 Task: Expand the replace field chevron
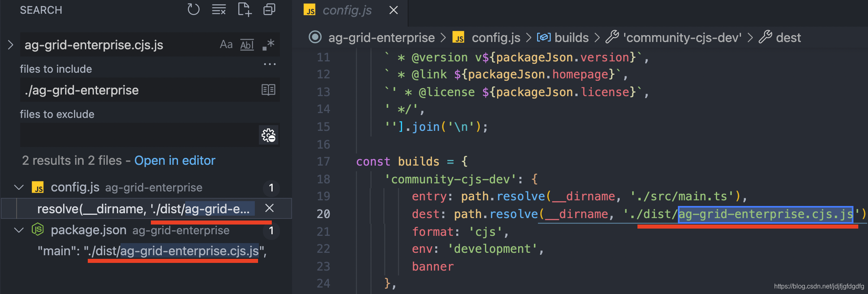click(x=11, y=45)
